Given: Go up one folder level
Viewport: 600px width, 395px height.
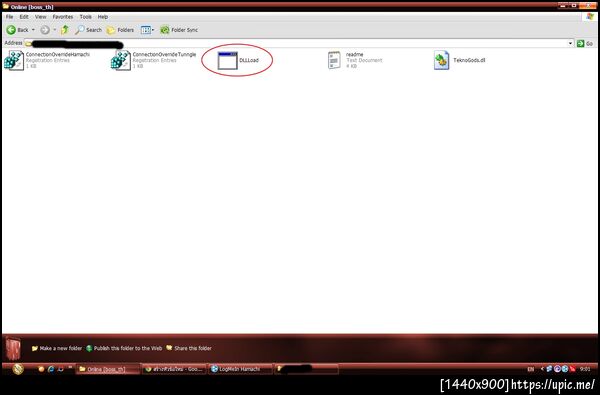Looking at the screenshot, I should [x=65, y=29].
